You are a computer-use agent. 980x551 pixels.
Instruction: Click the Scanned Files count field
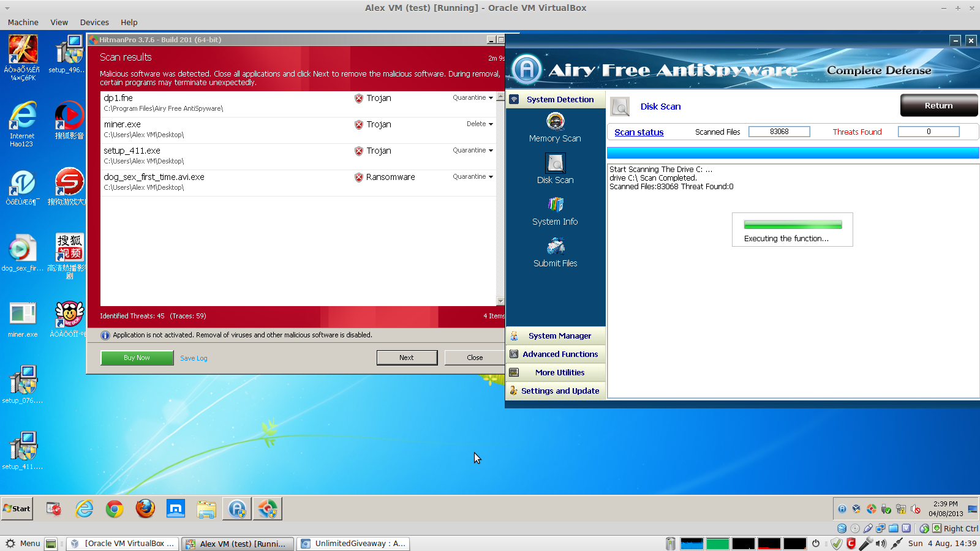tap(779, 132)
